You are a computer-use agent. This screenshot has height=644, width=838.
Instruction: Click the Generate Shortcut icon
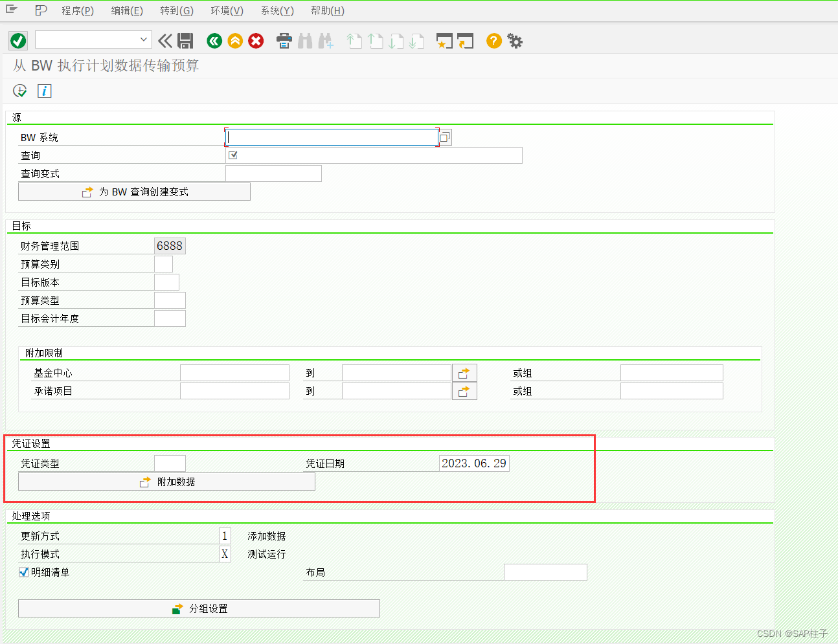coord(465,41)
